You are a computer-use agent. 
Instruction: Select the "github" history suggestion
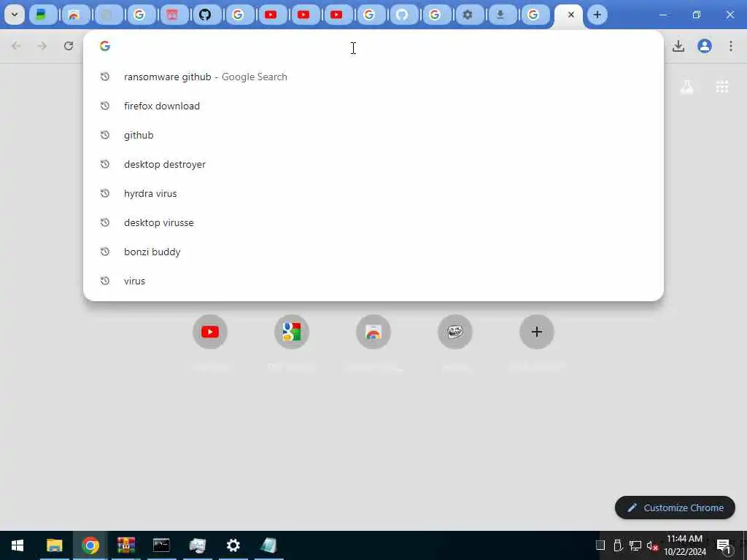pos(373,135)
